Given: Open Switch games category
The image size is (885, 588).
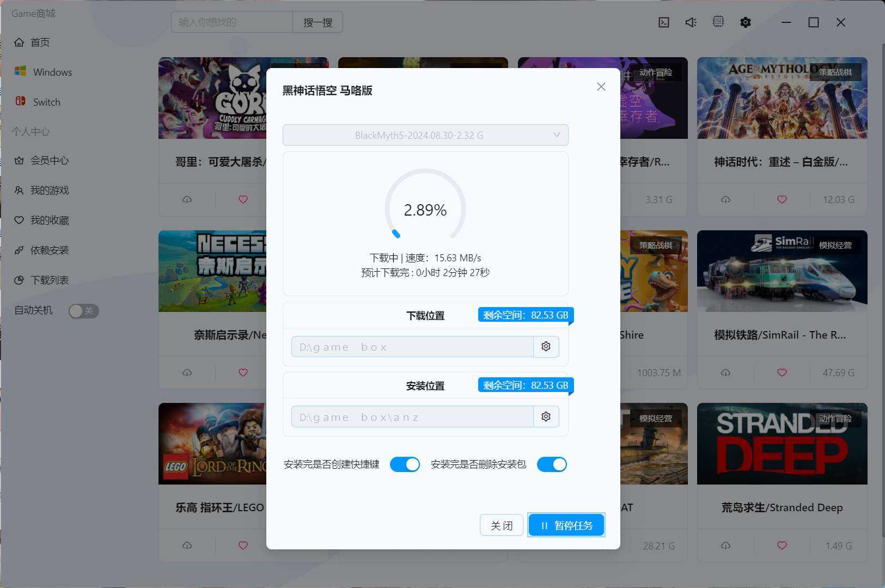Looking at the screenshot, I should pos(38,102).
